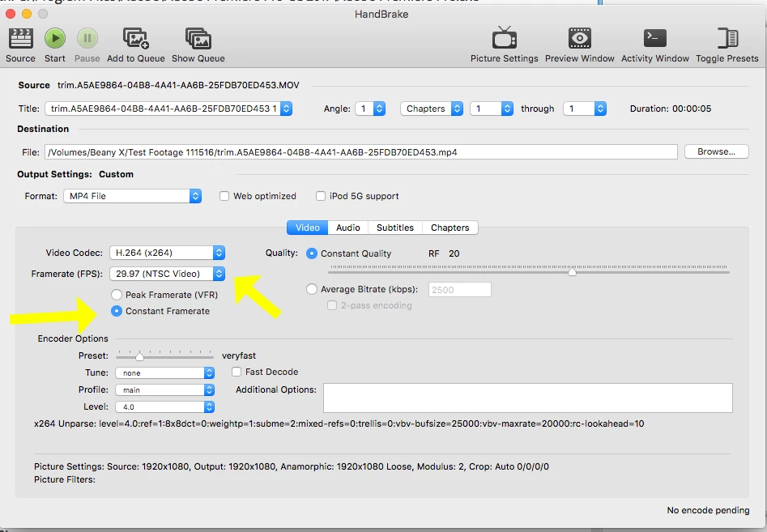The image size is (767, 532).
Task: Click the Pause toolbar icon
Action: [87, 38]
